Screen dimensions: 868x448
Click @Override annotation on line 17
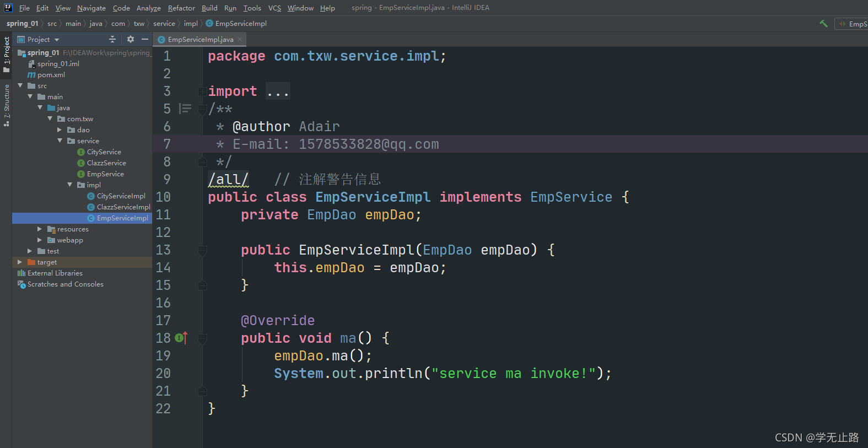(x=278, y=321)
